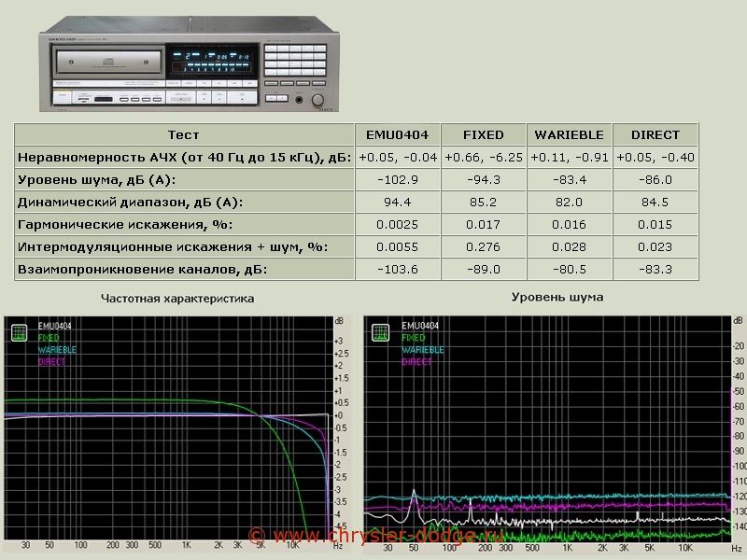Click the "82.0" dynamic range cell
Screen dimensions: 747x560
[x=570, y=202]
